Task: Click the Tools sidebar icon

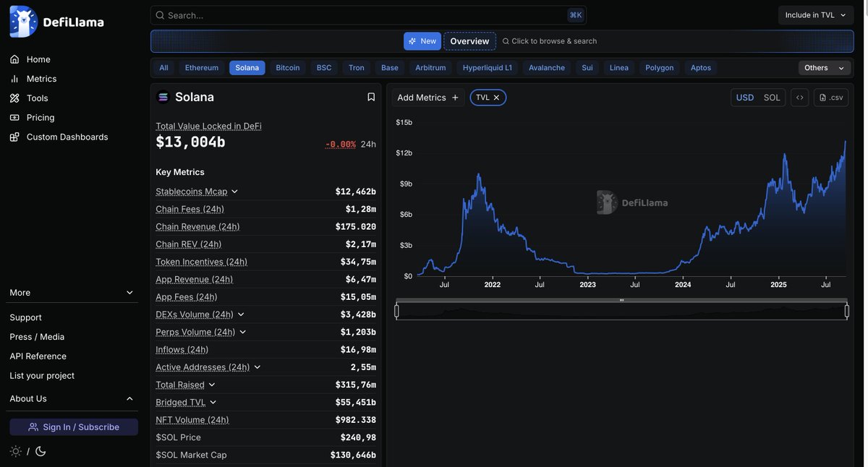Action: click(14, 98)
